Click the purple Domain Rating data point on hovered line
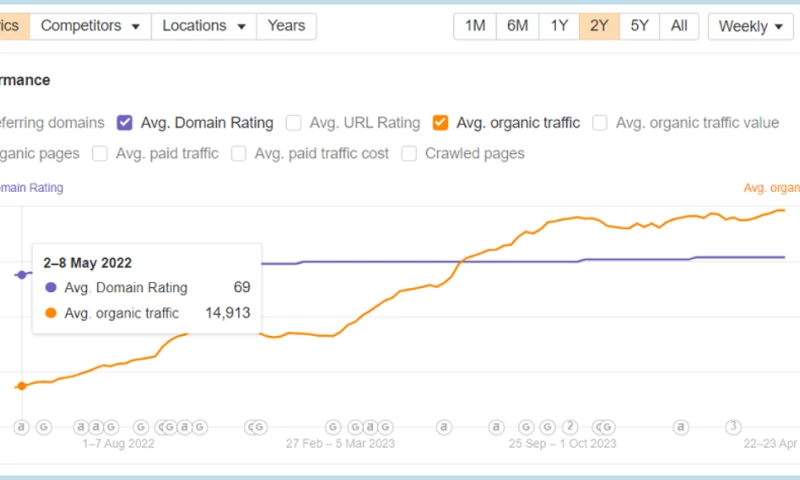Screen dimensions: 800x480 tap(21, 275)
